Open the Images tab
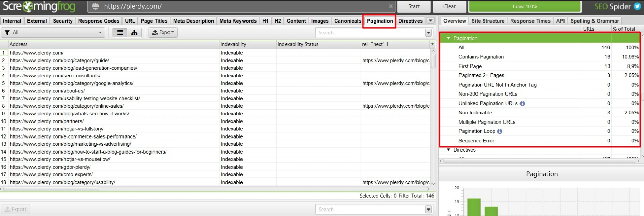Viewport: 644px width, 216px height. point(320,21)
